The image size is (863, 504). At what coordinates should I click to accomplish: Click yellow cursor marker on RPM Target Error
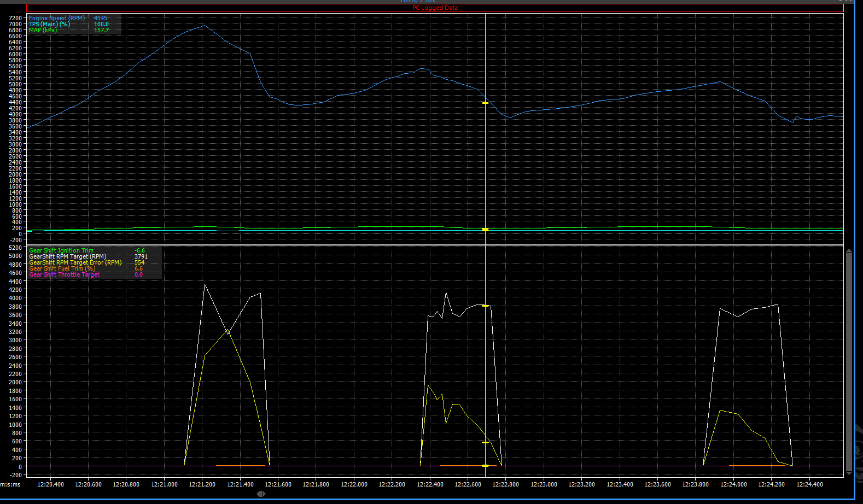pyautogui.click(x=485, y=442)
